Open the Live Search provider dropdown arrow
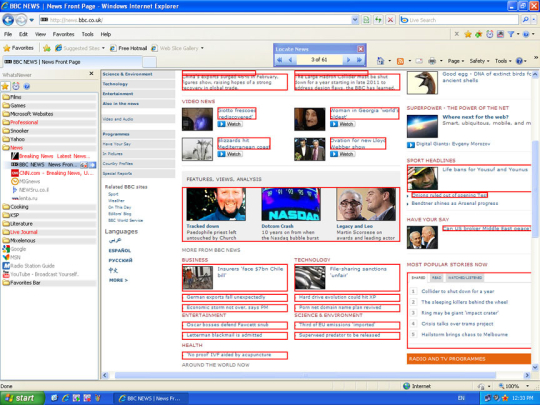 [x=534, y=20]
